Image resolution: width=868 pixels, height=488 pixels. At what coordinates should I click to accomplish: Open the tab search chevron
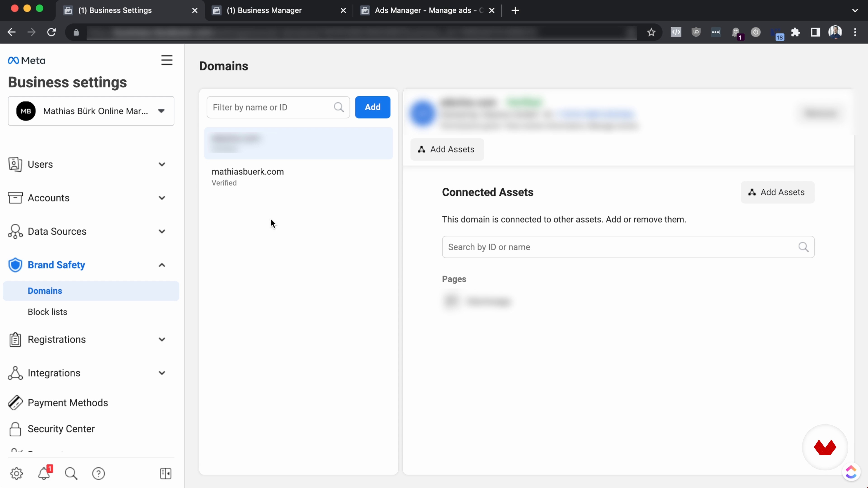pos(855,10)
